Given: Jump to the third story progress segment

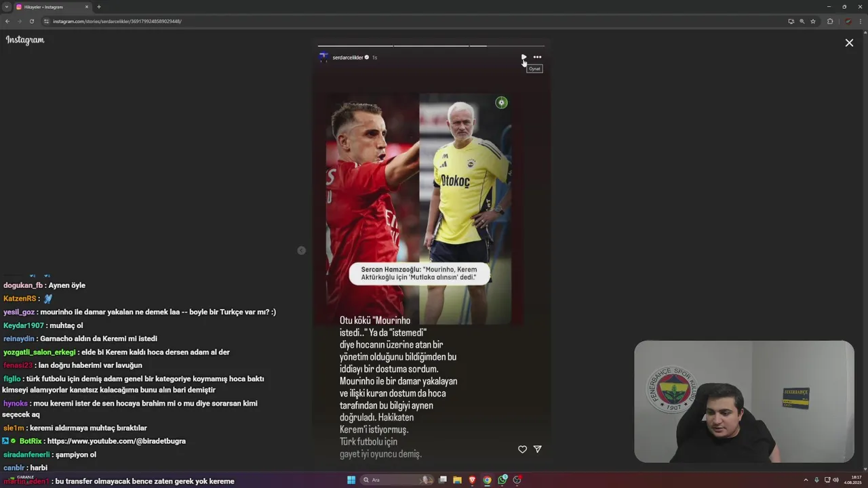Looking at the screenshot, I should [x=507, y=45].
